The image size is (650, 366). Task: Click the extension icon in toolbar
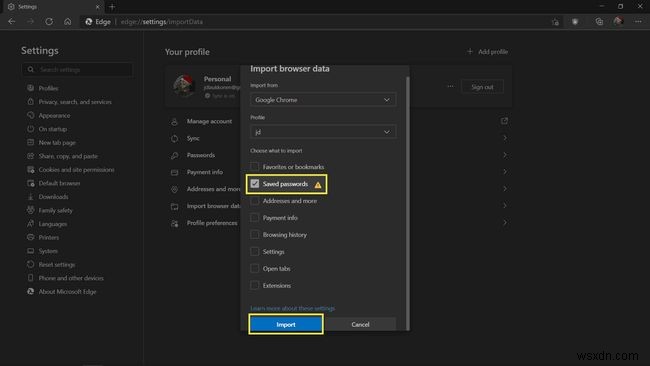[575, 22]
